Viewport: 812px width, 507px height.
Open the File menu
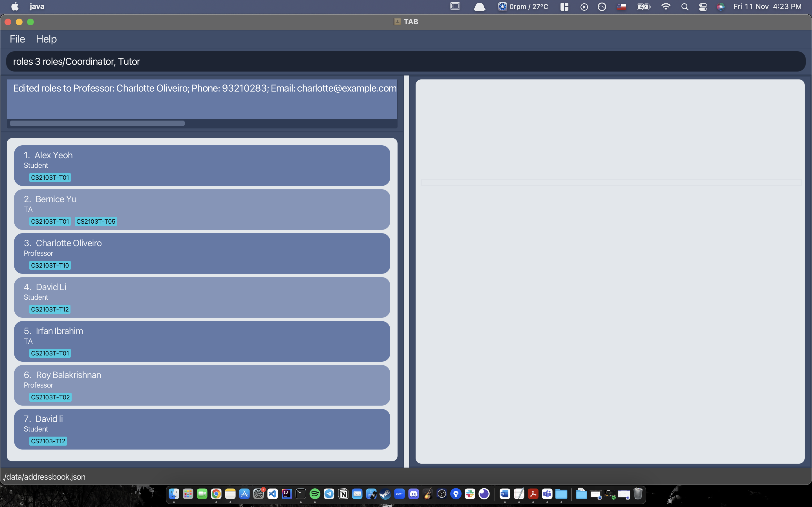pyautogui.click(x=17, y=39)
